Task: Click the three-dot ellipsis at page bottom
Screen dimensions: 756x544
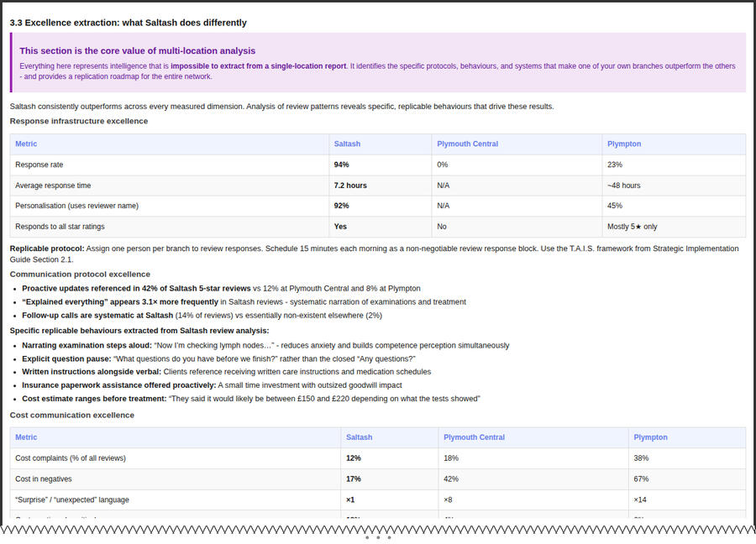Action: point(378,537)
